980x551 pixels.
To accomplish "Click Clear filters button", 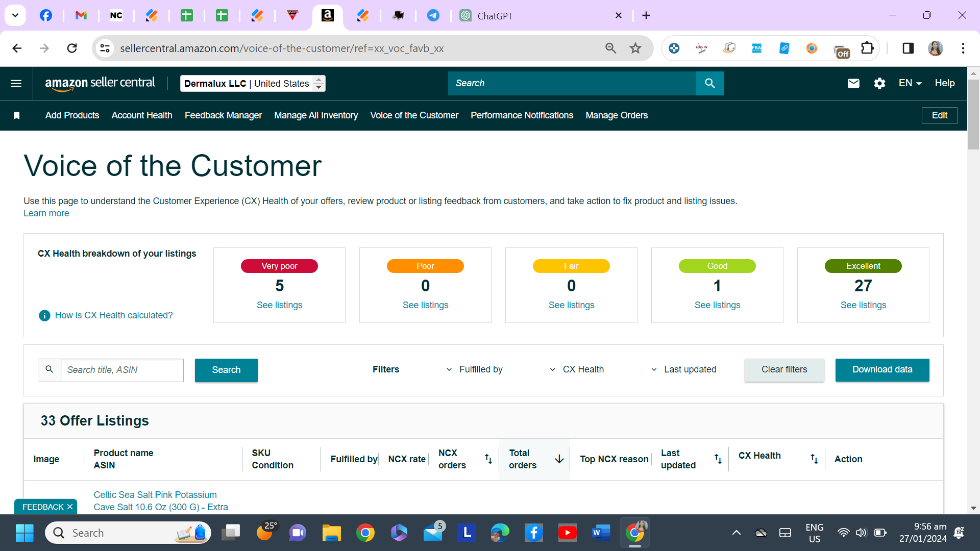I will [784, 370].
